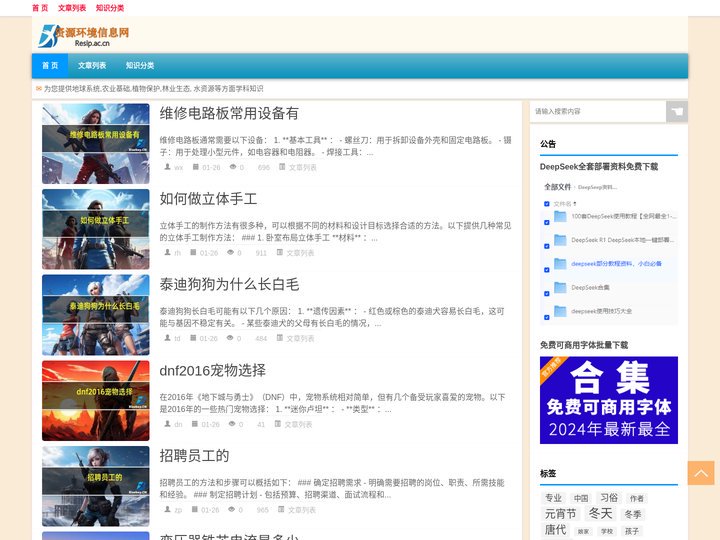Click eye views icon under 如何做立体手工
720x540 pixels.
click(x=231, y=252)
